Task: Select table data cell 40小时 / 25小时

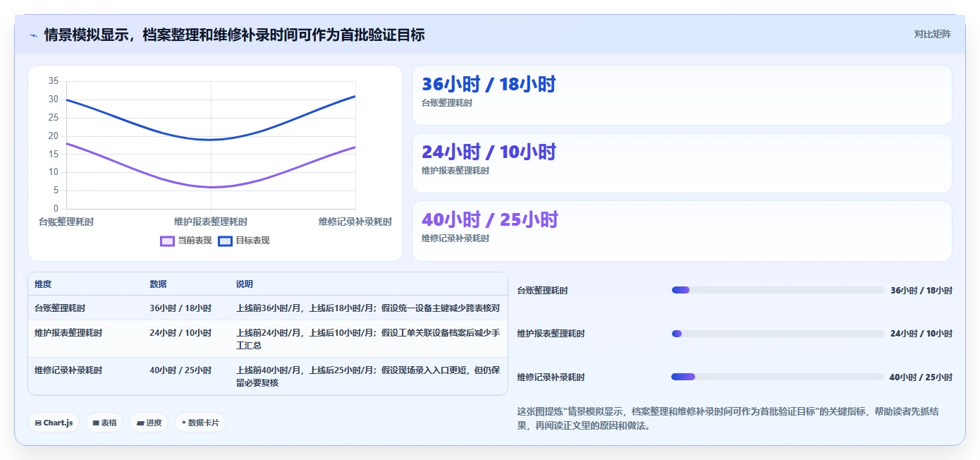Action: point(180,370)
